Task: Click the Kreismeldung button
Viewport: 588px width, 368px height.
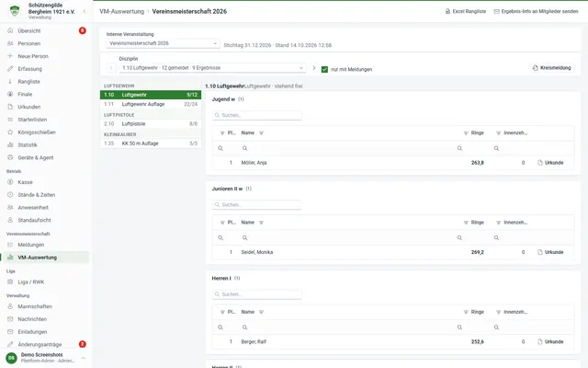Action: pos(551,68)
